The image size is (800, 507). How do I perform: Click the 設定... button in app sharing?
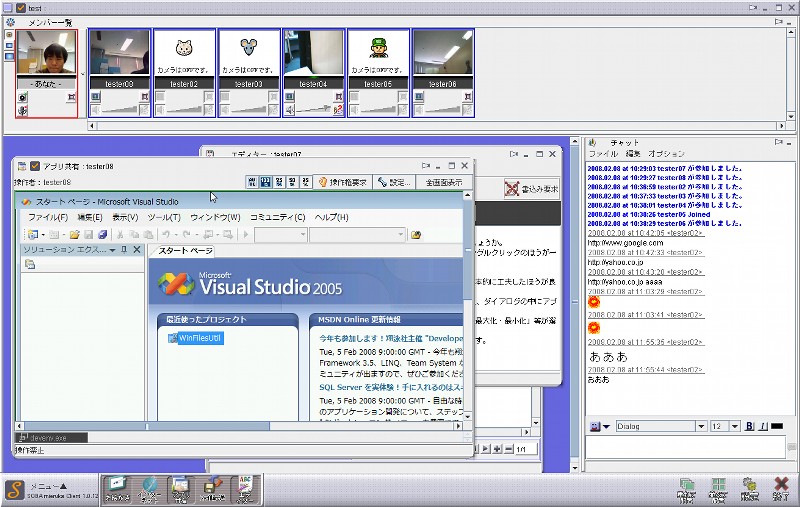[394, 182]
